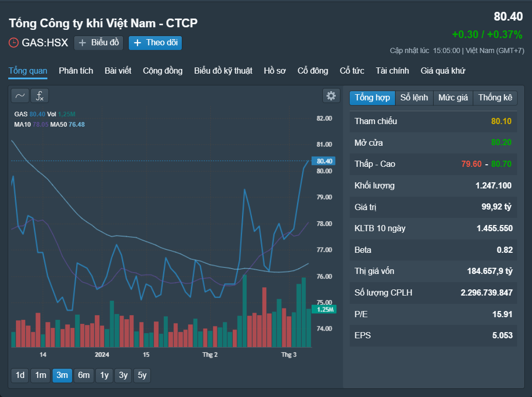Viewport: 532px width, 397px height.
Task: Click the 1.25M volume label on axis
Action: [324, 309]
